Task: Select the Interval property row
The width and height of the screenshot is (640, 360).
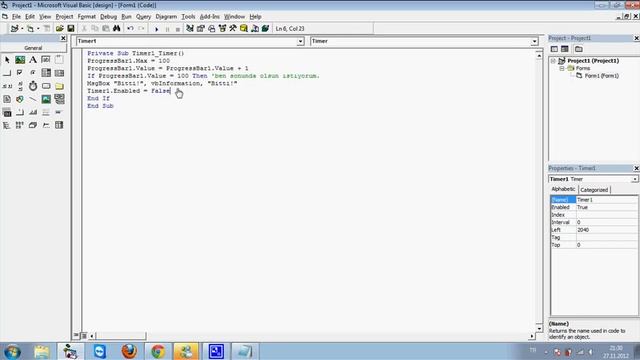Action: click(x=594, y=222)
